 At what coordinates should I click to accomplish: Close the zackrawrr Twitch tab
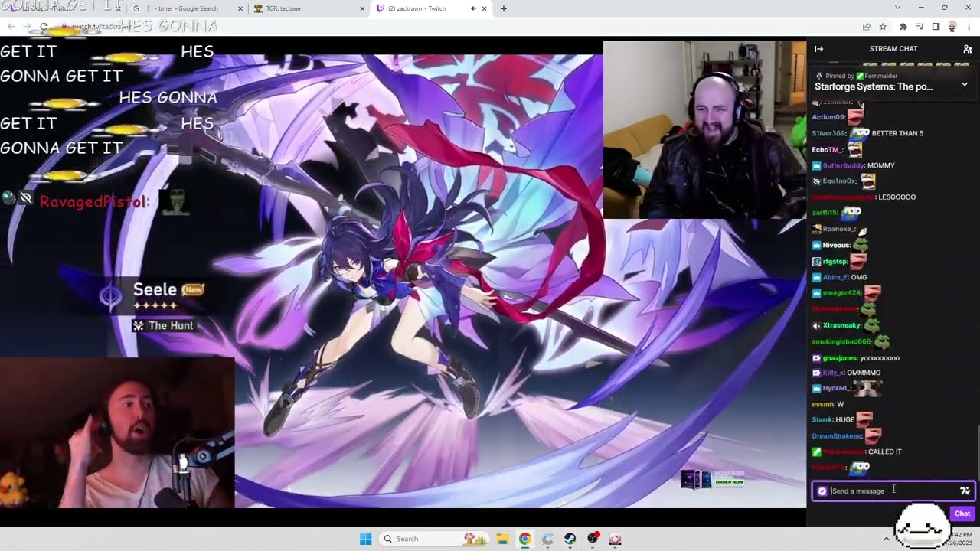point(484,8)
